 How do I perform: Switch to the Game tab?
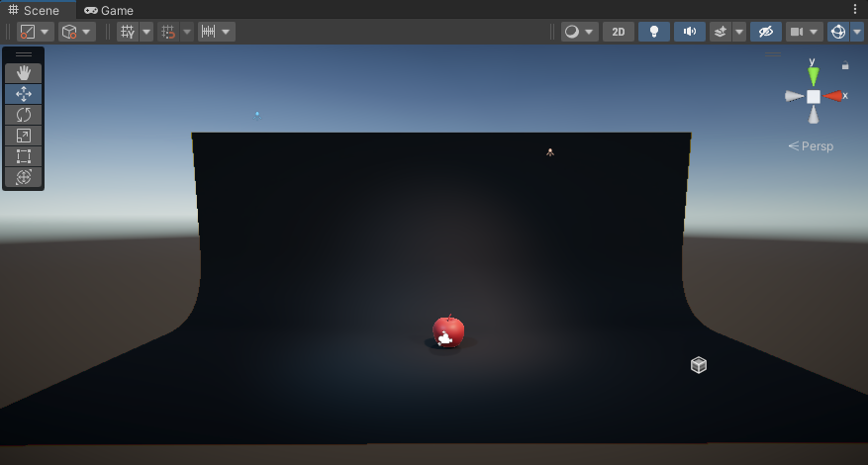click(x=109, y=10)
